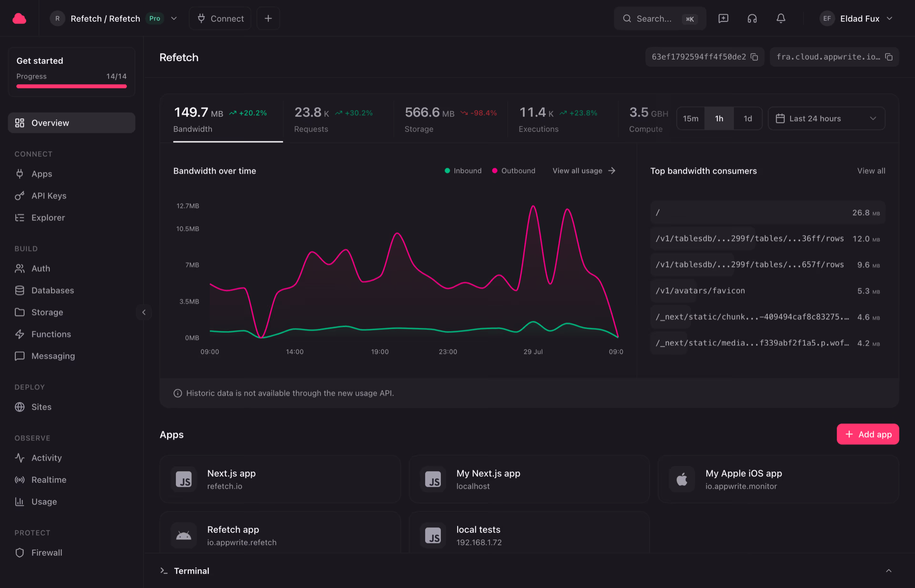Go to Overview in the sidebar
This screenshot has height=588, width=915.
[71, 123]
